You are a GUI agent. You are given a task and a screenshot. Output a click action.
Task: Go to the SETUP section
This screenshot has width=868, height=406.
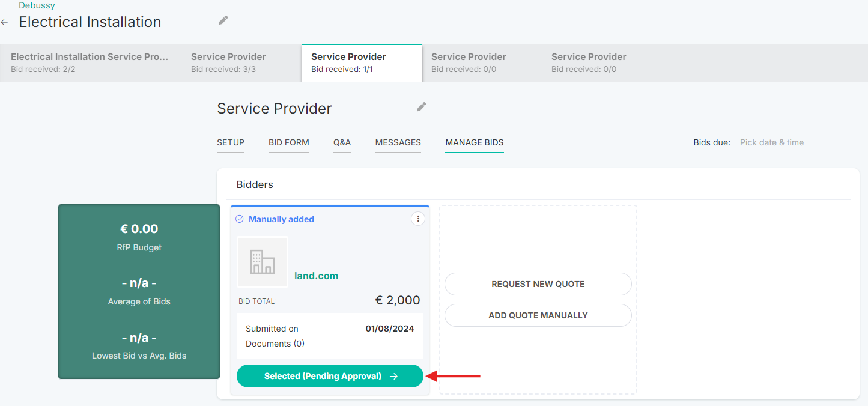[231, 143]
